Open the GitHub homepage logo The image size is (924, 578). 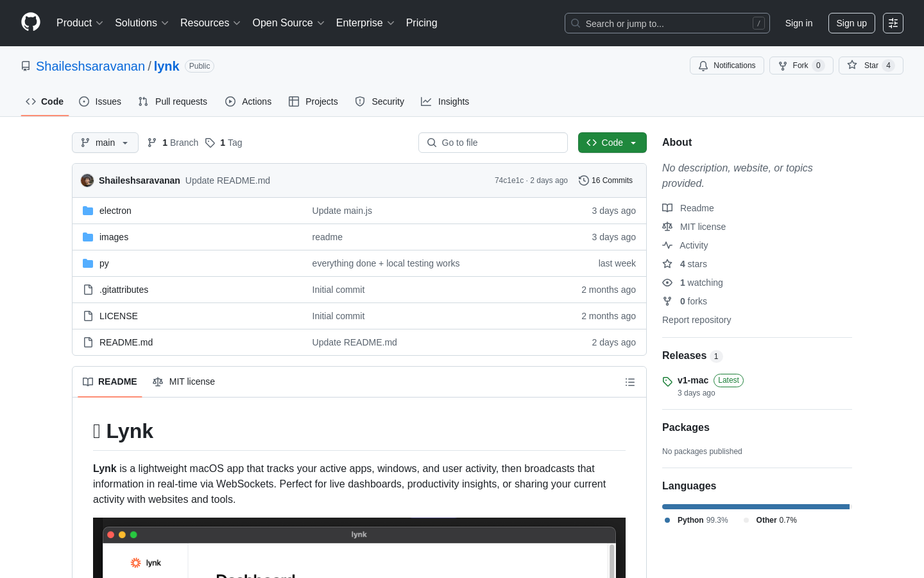[31, 22]
